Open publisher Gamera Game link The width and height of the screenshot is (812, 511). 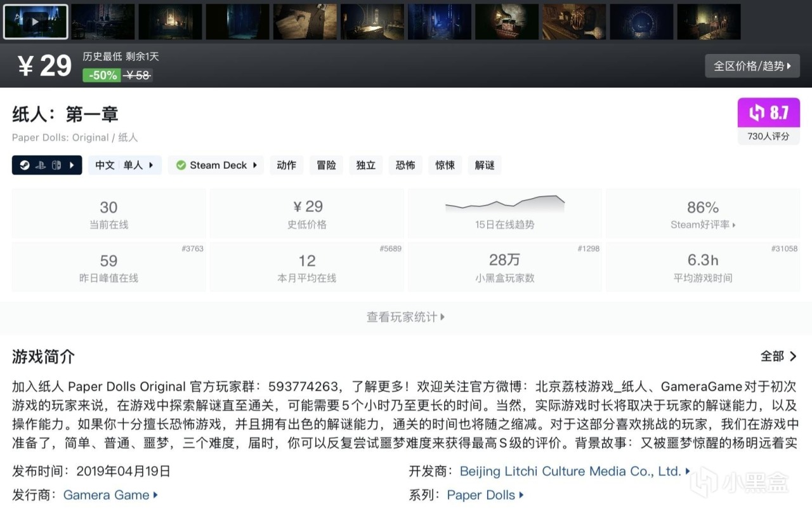tap(110, 495)
